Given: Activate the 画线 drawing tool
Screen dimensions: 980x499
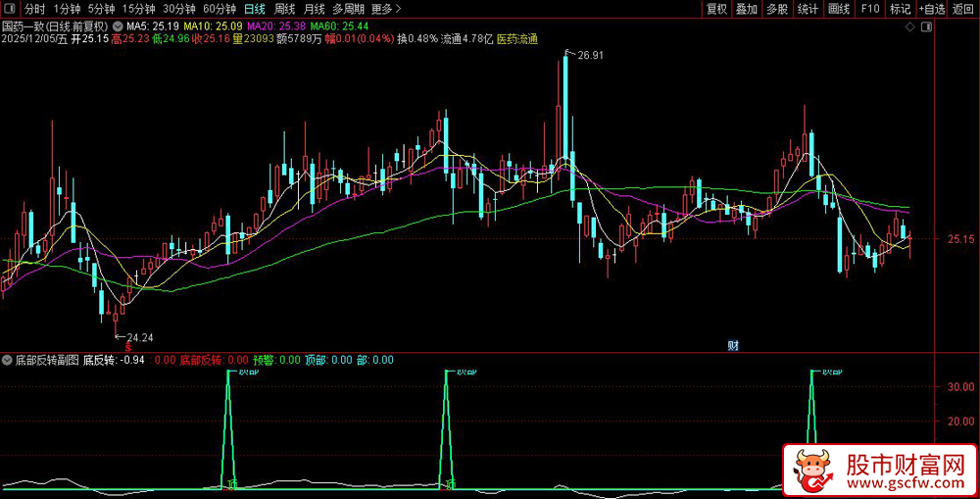Looking at the screenshot, I should (x=839, y=9).
